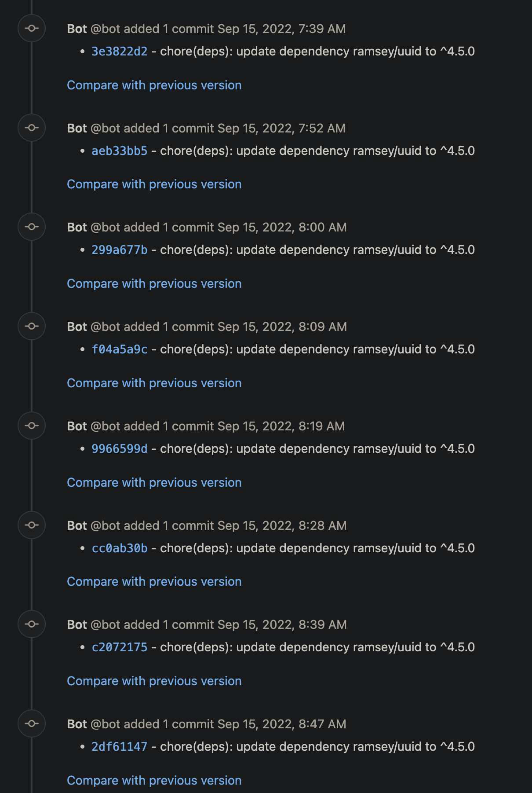The width and height of the screenshot is (532, 793).
Task: Click the commit icon beside the 8:19 AM event
Action: click(32, 425)
